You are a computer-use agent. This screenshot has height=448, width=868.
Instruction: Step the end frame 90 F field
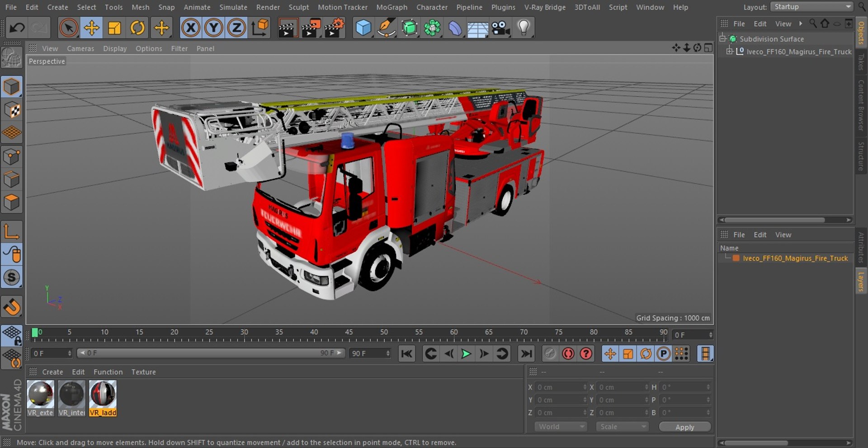point(388,353)
